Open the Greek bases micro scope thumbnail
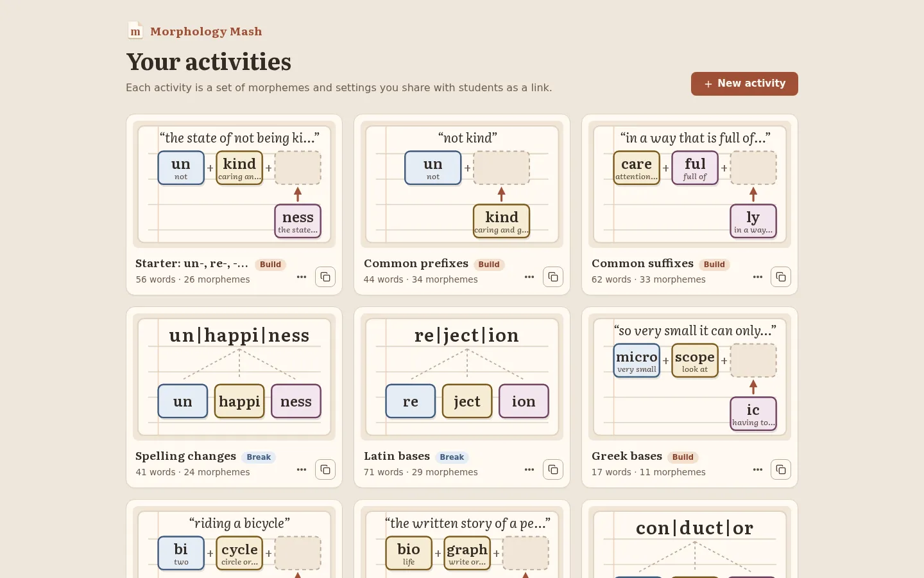This screenshot has height=578, width=924. point(690,377)
